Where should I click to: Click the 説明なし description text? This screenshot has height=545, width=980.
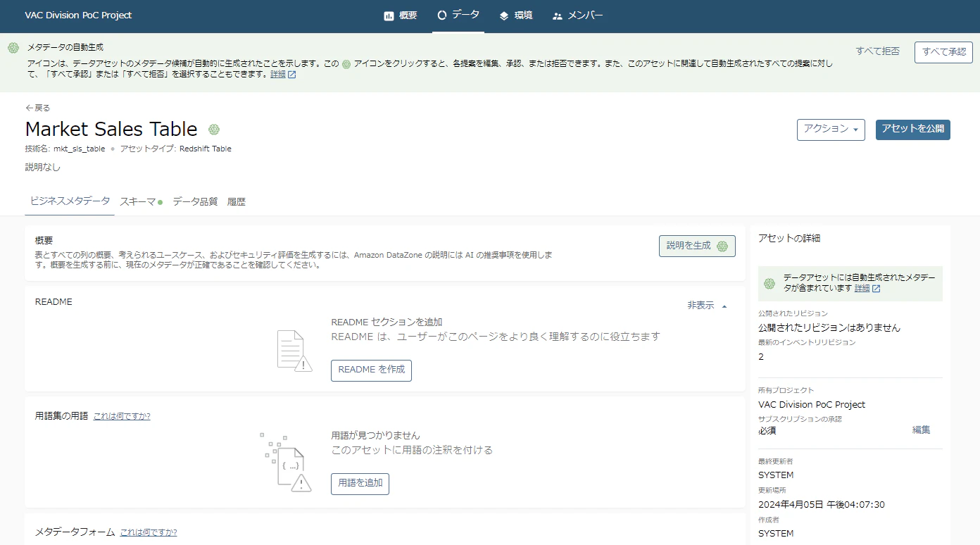coord(43,168)
